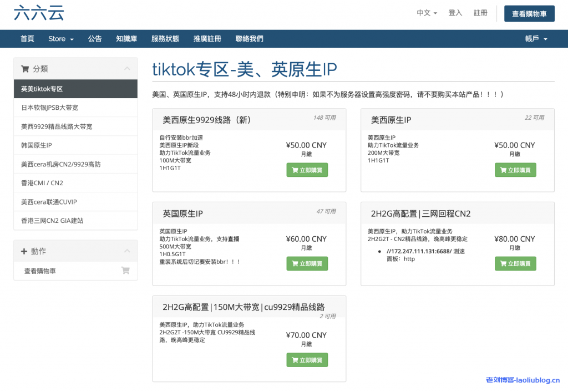Click the 六六云 site logo
Image resolution: width=568 pixels, height=392 pixels.
coord(39,13)
